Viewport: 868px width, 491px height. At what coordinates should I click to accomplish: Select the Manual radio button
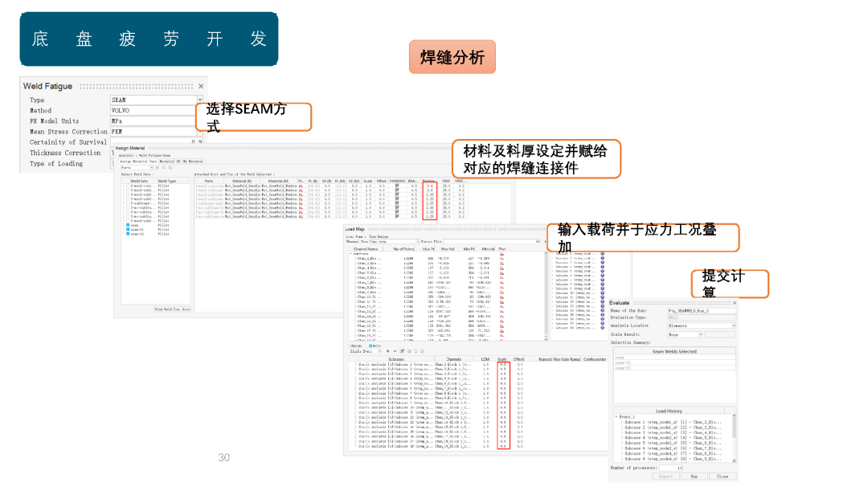[349, 346]
